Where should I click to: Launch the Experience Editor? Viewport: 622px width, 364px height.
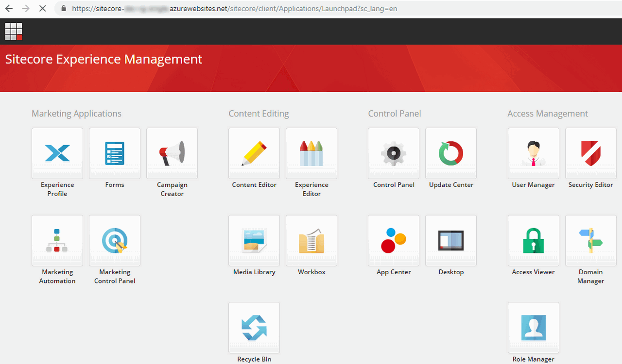point(311,153)
